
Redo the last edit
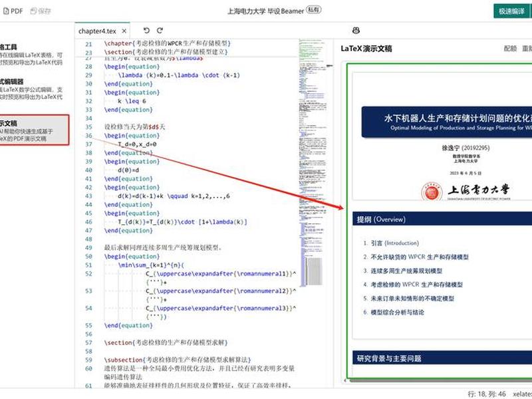click(x=160, y=31)
